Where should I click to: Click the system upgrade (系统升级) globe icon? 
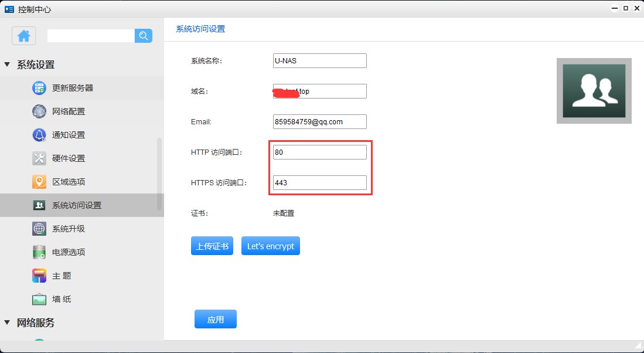(x=39, y=229)
